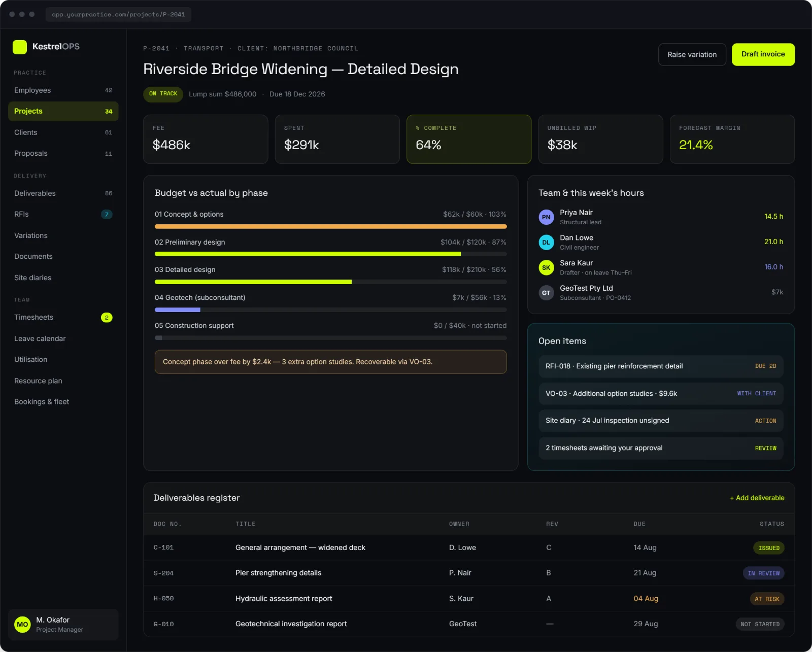The height and width of the screenshot is (652, 812).
Task: Click the NOT STARTED status badge
Action: [x=760, y=624]
